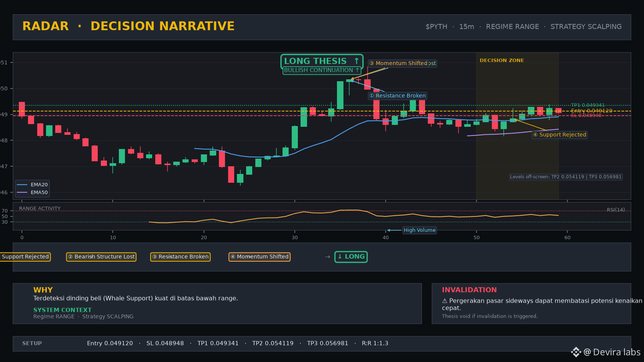This screenshot has width=644, height=362.
Task: Click 'Thesis void if invalidation is triggered.'
Action: (490, 316)
